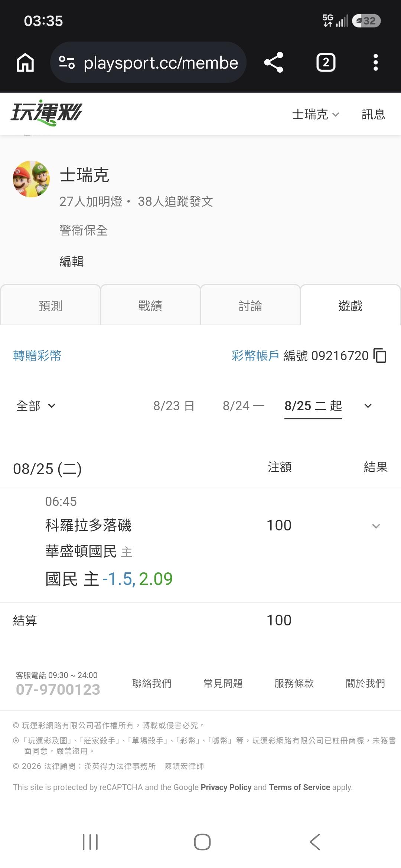Viewport: 401px width, 868px height.
Task: Switch to the 戰績 tab
Action: tap(150, 306)
